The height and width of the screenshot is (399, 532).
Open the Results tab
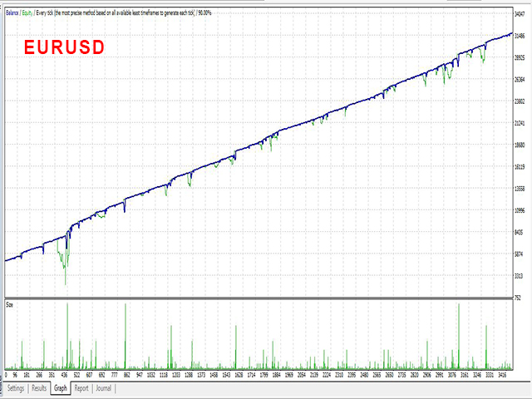[39, 388]
